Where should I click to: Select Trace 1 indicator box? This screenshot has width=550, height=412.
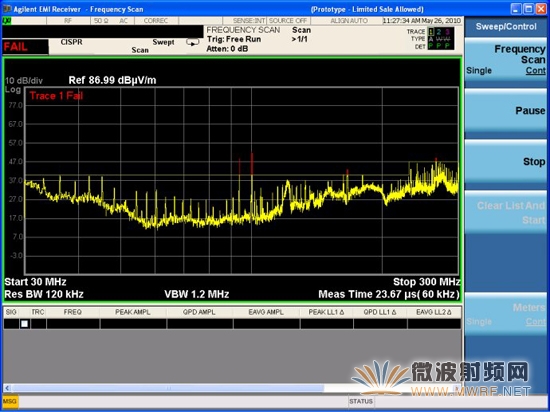pos(431,32)
